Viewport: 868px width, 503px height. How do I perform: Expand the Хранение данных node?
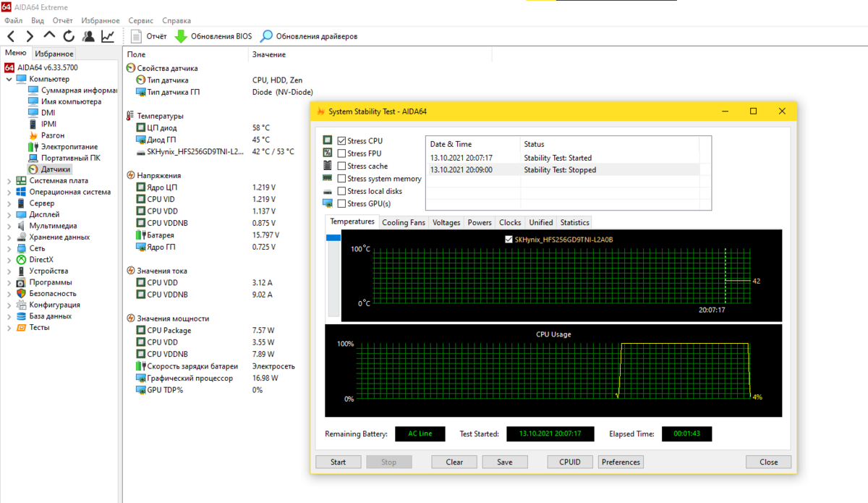[x=9, y=237]
